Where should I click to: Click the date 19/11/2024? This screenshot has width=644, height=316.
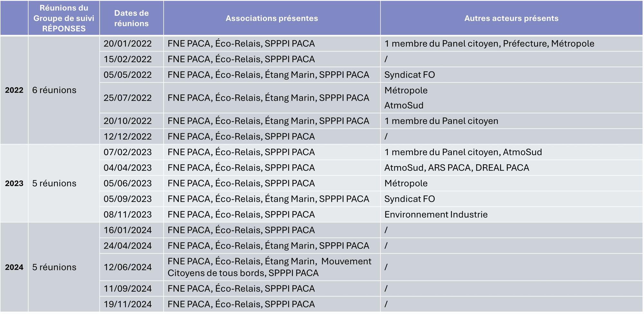[128, 304]
